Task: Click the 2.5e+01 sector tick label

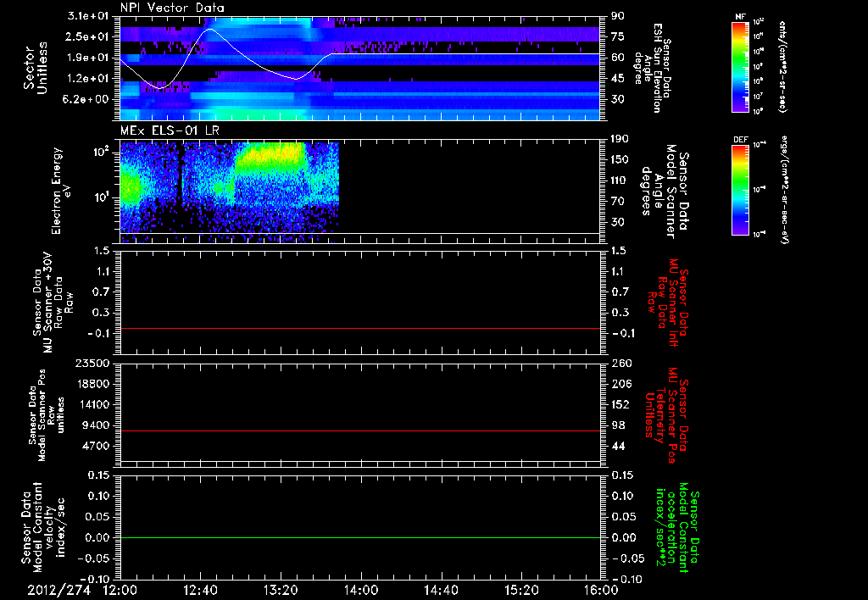Action: 88,36
